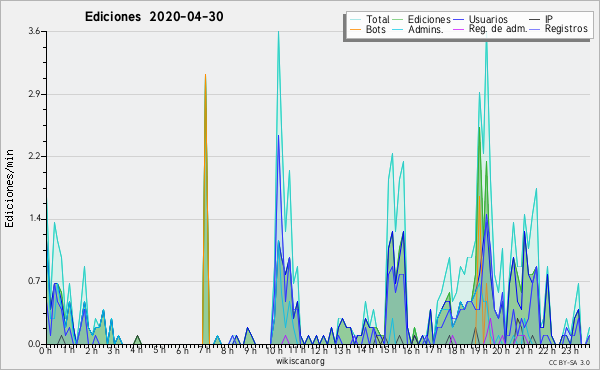Click the 'CC BY-SA 3.0' license text
The width and height of the screenshot is (600, 370).
pos(569,363)
